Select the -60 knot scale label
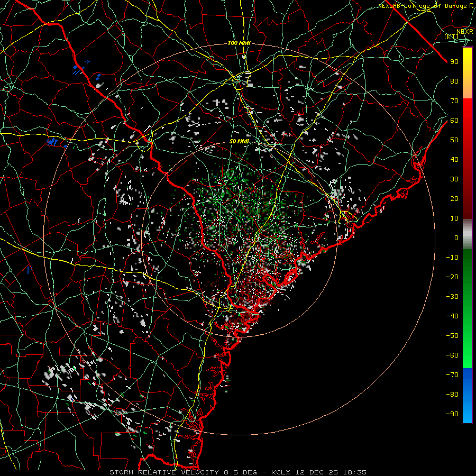The height and width of the screenshot is (476, 476). point(452,355)
